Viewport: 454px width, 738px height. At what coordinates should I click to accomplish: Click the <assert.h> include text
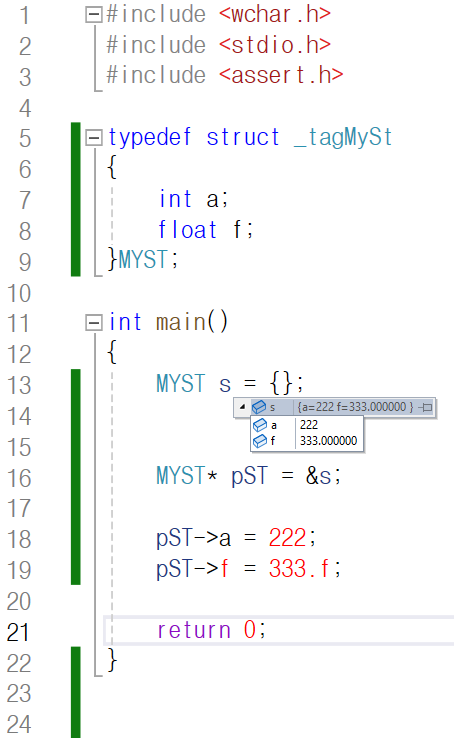[281, 75]
